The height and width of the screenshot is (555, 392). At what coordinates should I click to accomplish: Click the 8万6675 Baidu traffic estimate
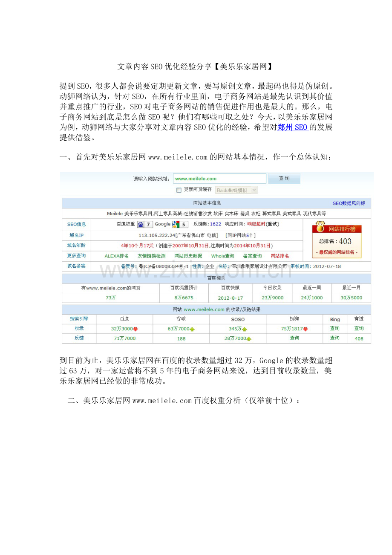coord(184,298)
